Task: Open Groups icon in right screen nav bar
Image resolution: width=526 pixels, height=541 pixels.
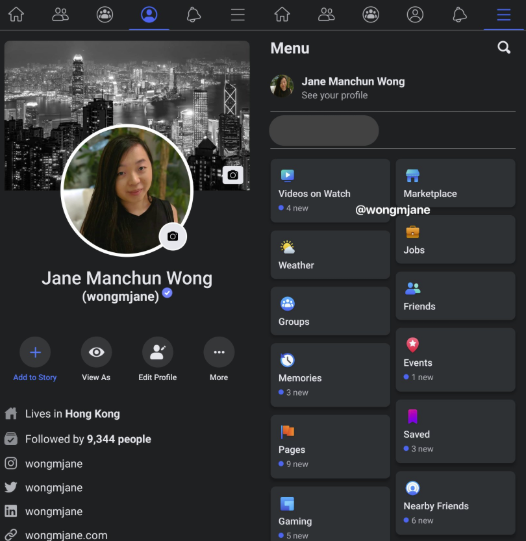Action: pos(371,15)
